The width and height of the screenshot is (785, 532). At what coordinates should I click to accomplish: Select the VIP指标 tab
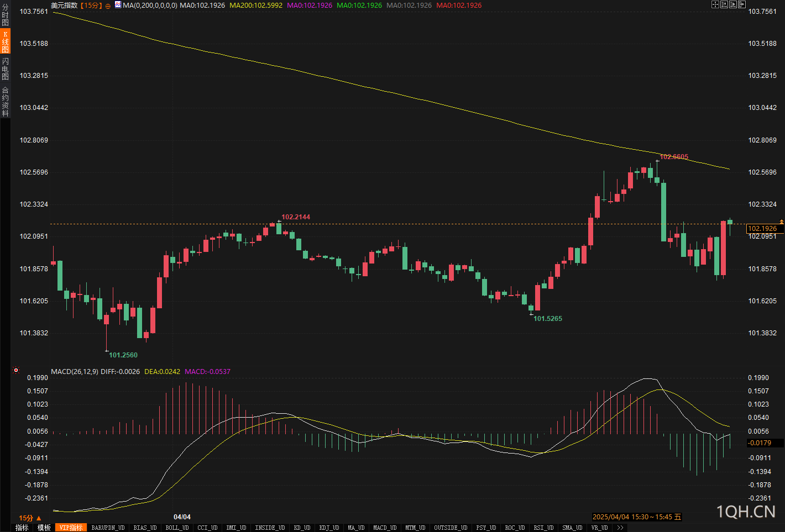click(x=71, y=528)
